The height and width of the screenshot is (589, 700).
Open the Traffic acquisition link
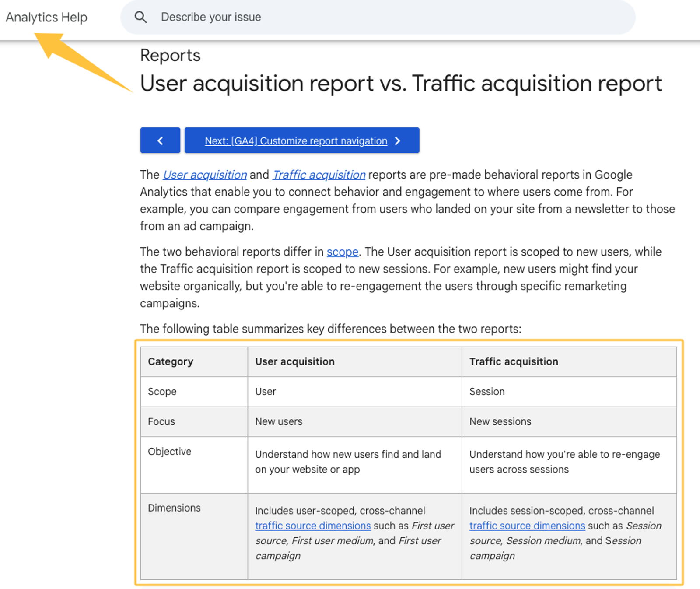point(319,175)
